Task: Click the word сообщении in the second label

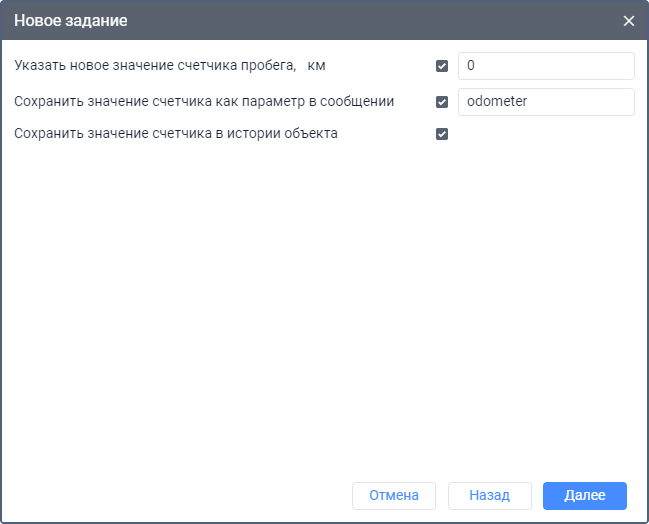Action: pos(361,101)
